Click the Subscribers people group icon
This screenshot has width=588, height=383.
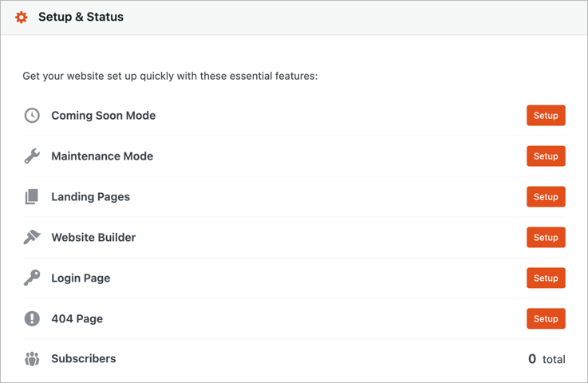coord(32,359)
